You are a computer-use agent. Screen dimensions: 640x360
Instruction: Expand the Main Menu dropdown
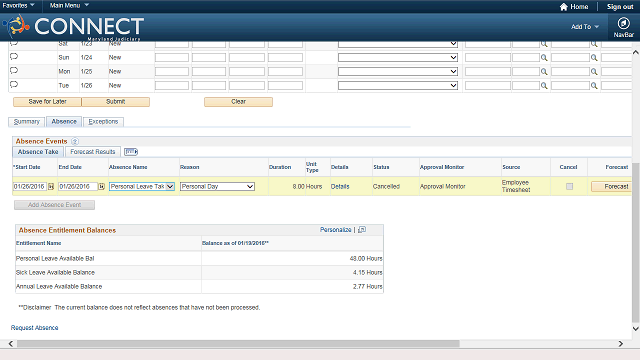pos(69,5)
